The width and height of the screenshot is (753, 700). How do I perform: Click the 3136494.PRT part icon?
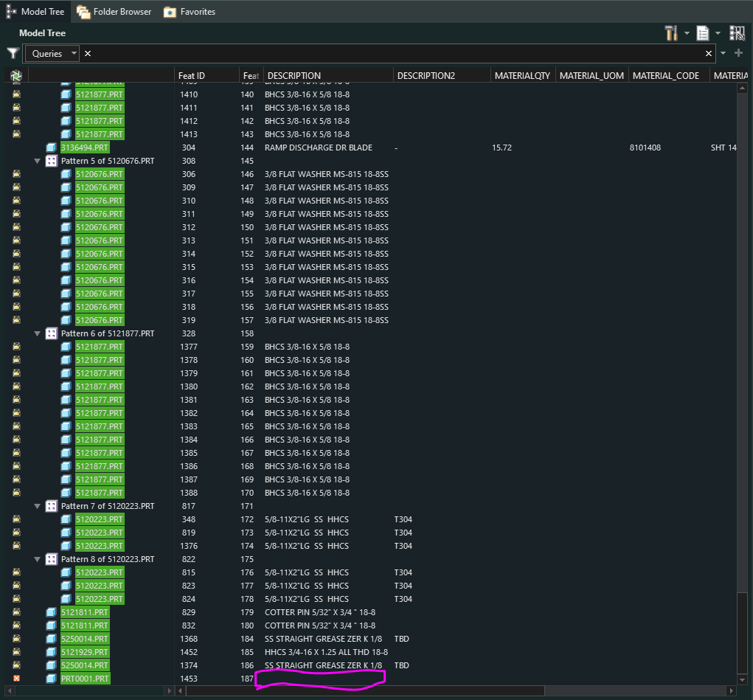(x=51, y=148)
